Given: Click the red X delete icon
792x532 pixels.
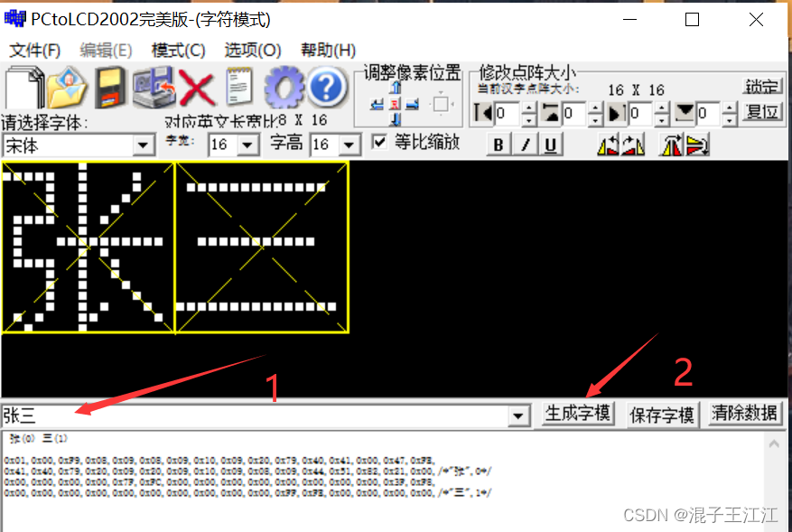Looking at the screenshot, I should (197, 89).
